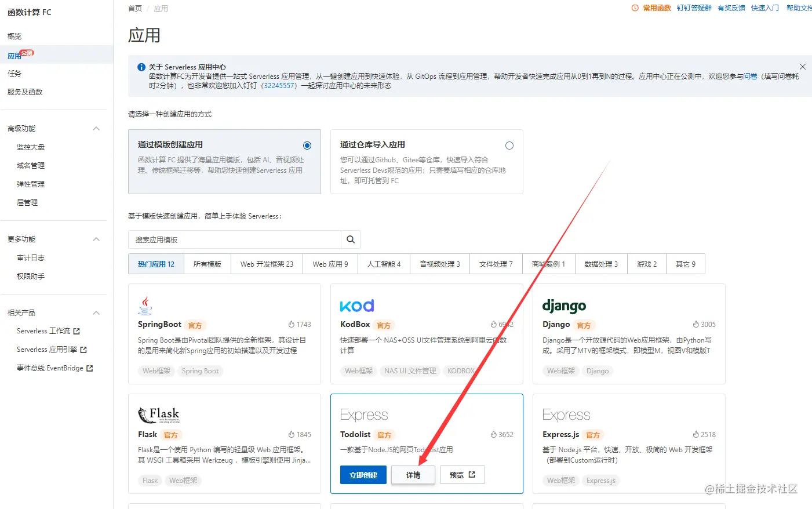Click the fire icon by Todolist 3652

tap(494, 434)
